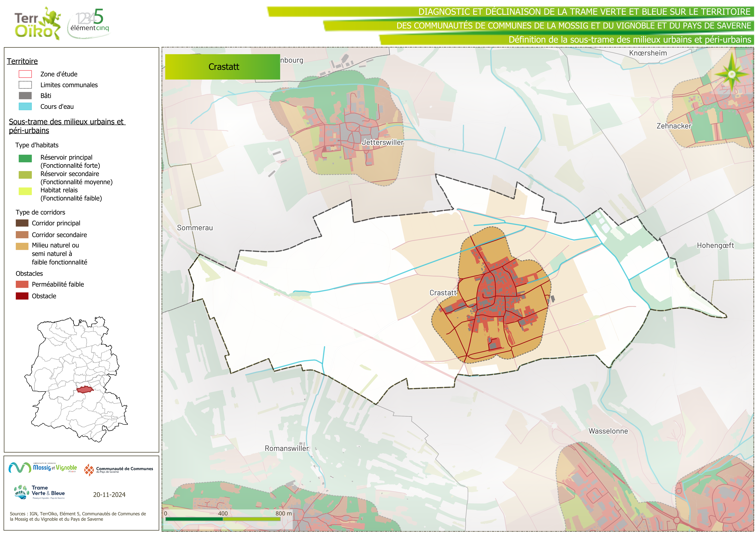Click the Corridor principal brown swatch
Screen dimensions: 756x534
22,223
